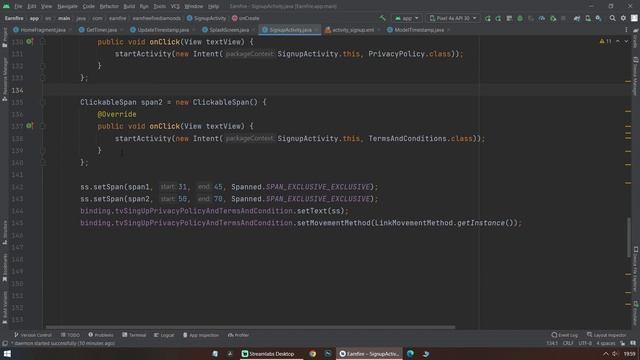
Task: Collapse the onClick fold marker at line 137
Action: pyautogui.click(x=43, y=126)
